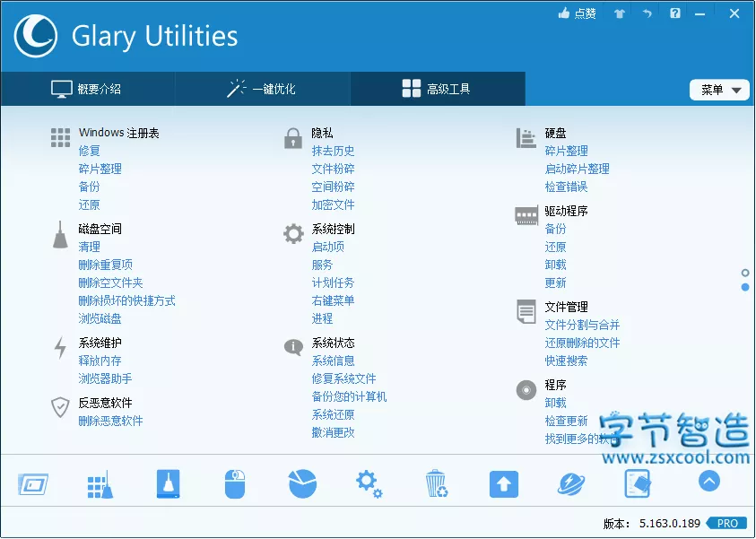The image size is (756, 539).
Task: Open 修复 under Windows 注册表
Action: point(89,151)
